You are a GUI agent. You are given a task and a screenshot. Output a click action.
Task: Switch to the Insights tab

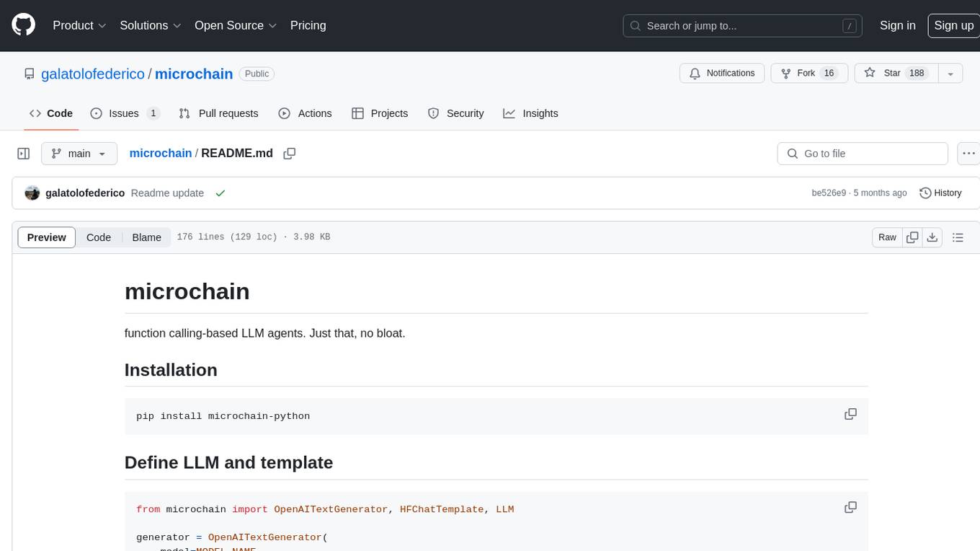pyautogui.click(x=530, y=113)
